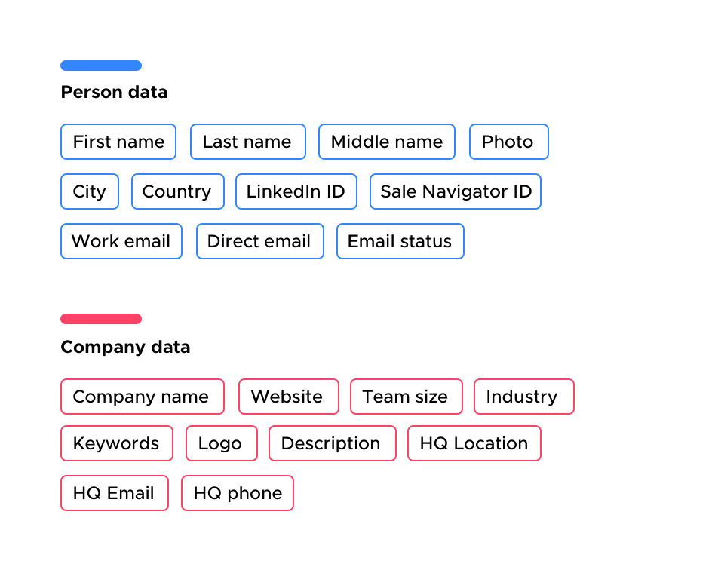The height and width of the screenshot is (588, 715).
Task: Click the LinkedIn ID tag
Action: (x=296, y=191)
